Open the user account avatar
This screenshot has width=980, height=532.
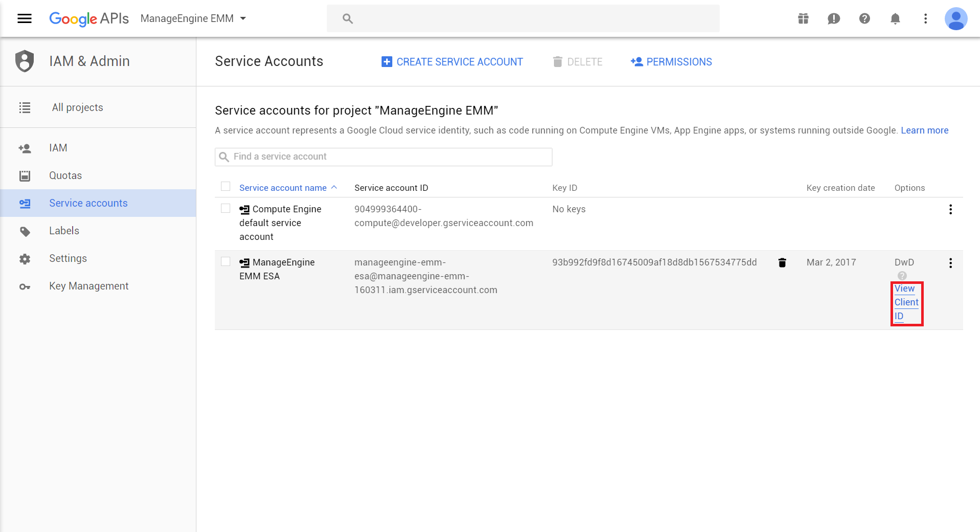point(955,19)
